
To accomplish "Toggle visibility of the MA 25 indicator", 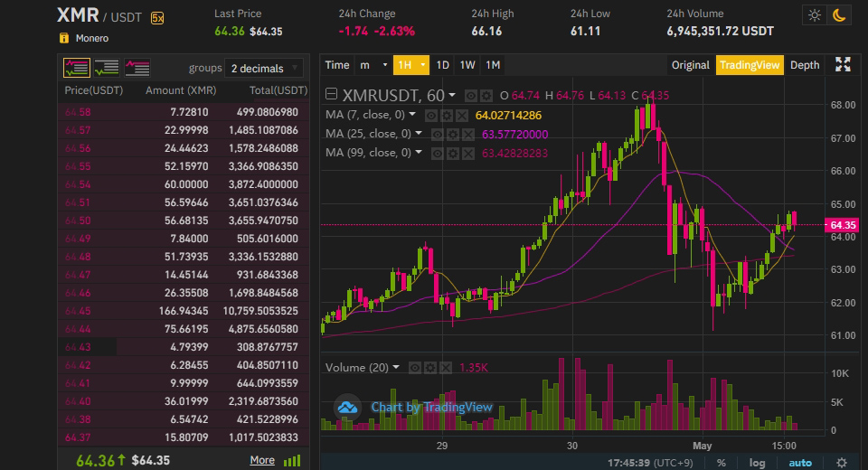I will tap(438, 135).
